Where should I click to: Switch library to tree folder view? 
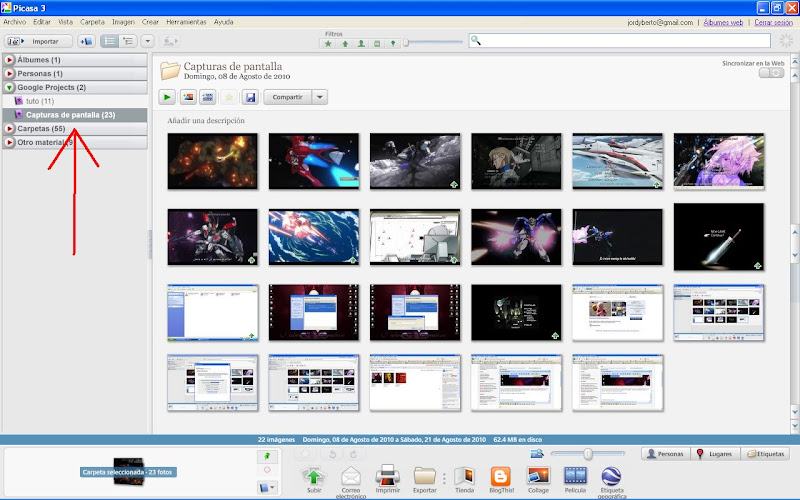click(128, 41)
